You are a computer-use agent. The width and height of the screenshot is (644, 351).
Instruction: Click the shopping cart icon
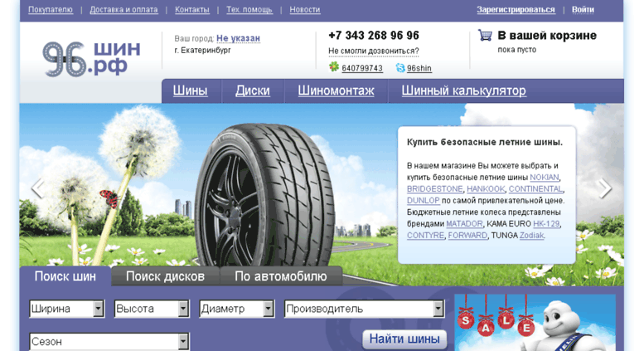pyautogui.click(x=485, y=36)
